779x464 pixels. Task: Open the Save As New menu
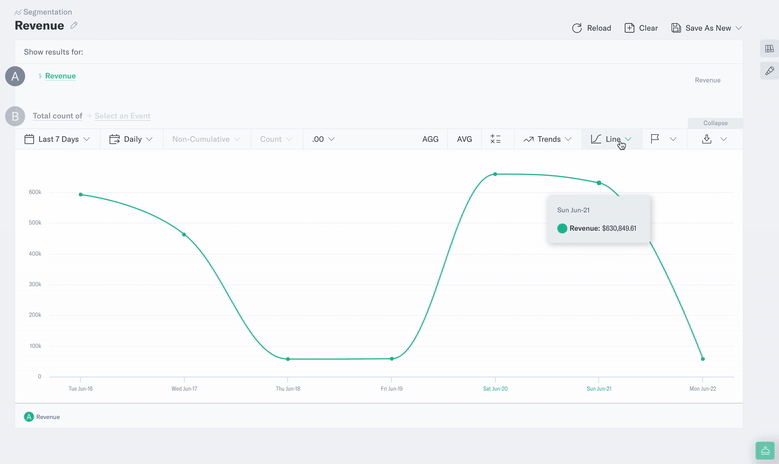(707, 28)
